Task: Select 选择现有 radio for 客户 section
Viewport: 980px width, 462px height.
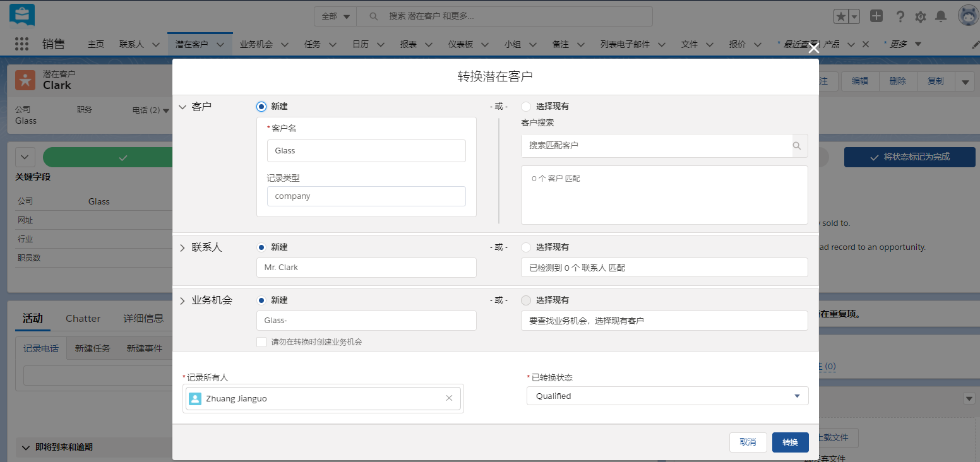Action: tap(526, 106)
